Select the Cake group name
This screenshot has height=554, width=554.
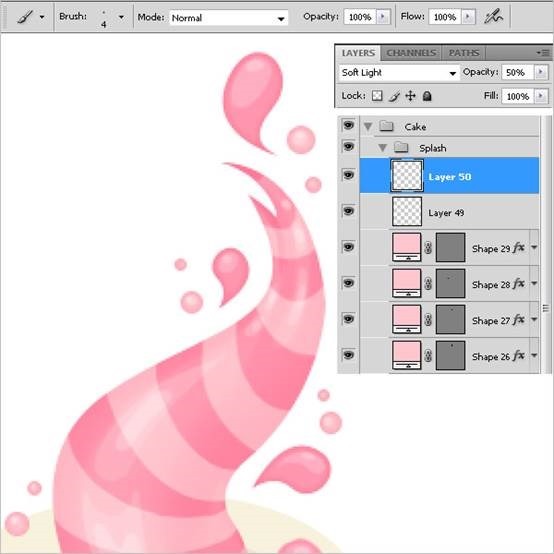pos(415,127)
